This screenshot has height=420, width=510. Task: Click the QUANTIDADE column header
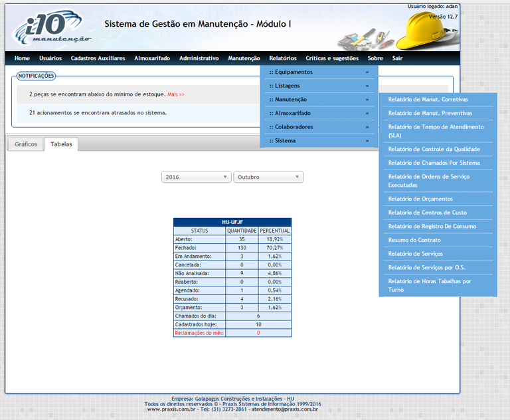(x=242, y=231)
